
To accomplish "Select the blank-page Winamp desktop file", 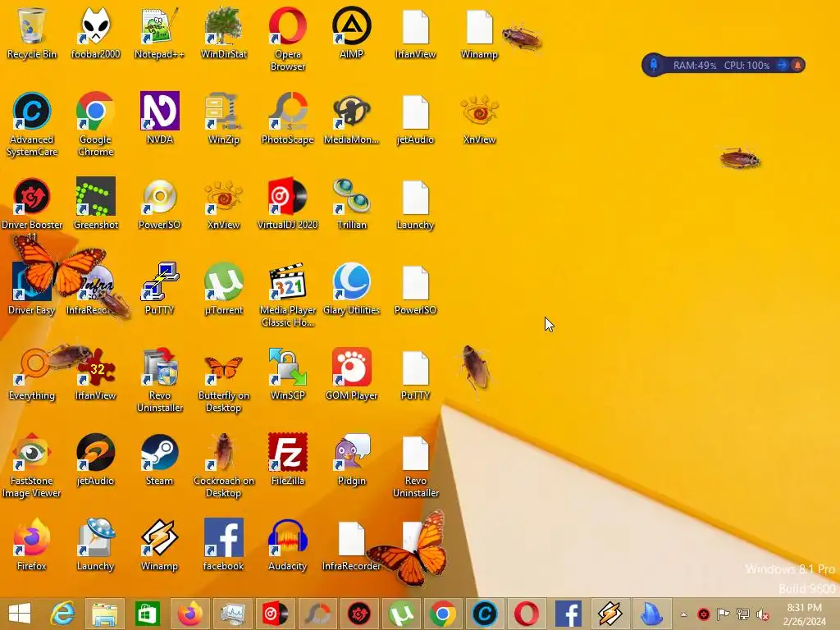I will pyautogui.click(x=479, y=33).
